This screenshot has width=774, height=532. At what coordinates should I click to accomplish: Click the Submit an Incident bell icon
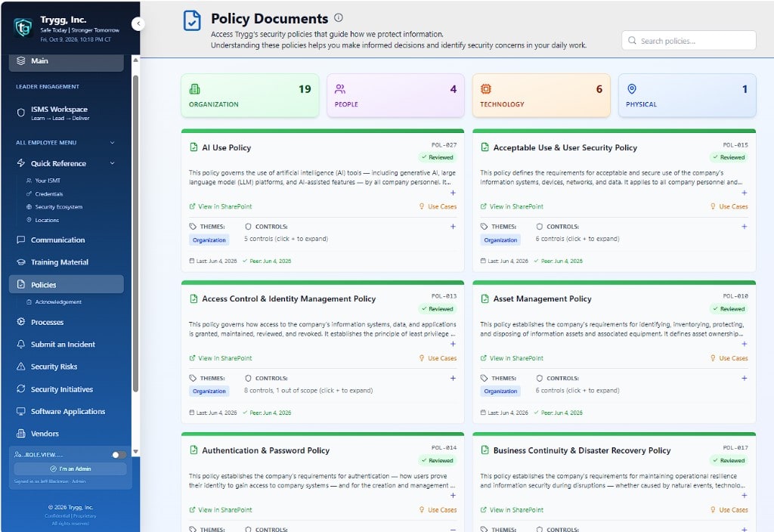click(x=20, y=344)
